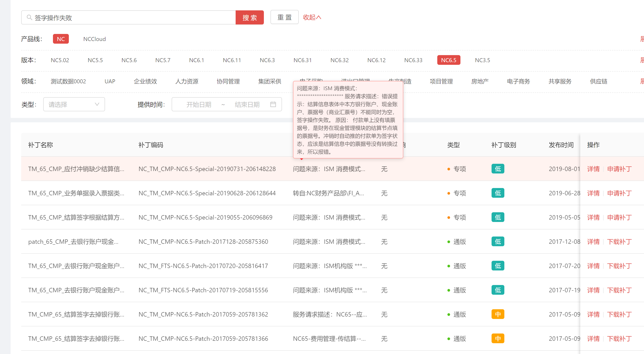Open the 类型 请选择 dropdown

(74, 104)
